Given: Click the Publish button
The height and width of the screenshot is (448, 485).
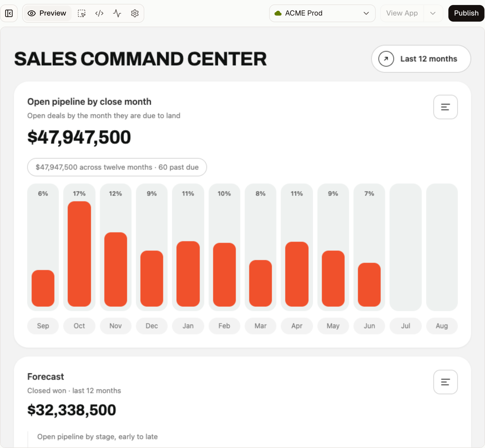Looking at the screenshot, I should [466, 13].
